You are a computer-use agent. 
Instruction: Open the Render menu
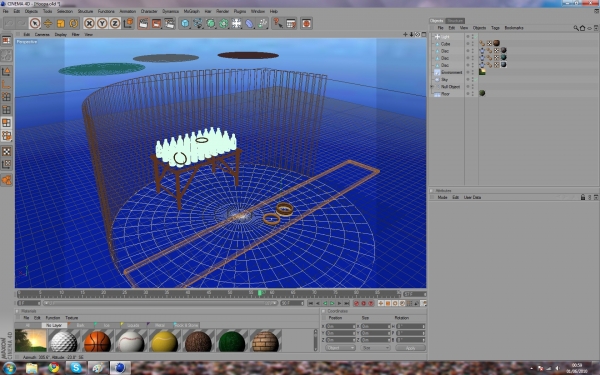click(222, 11)
